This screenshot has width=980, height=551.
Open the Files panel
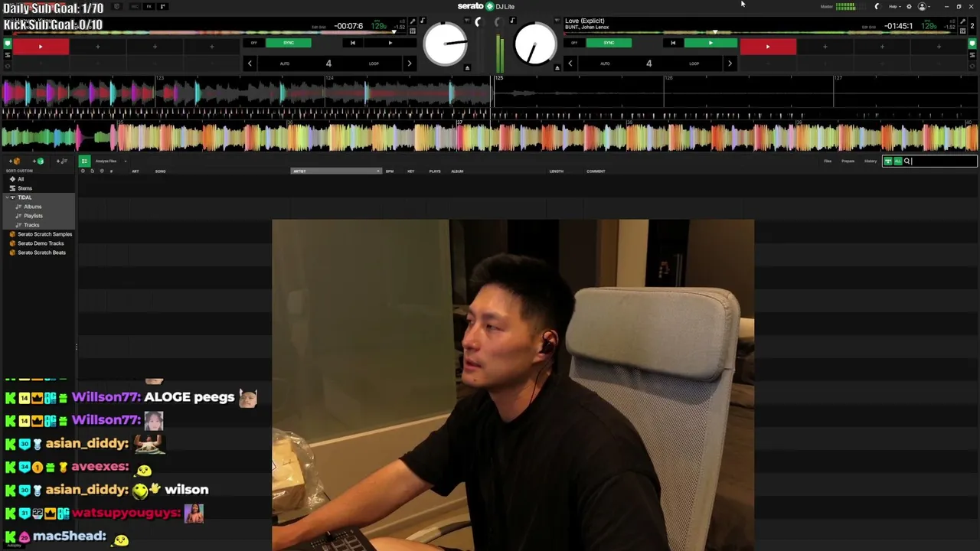click(x=828, y=161)
